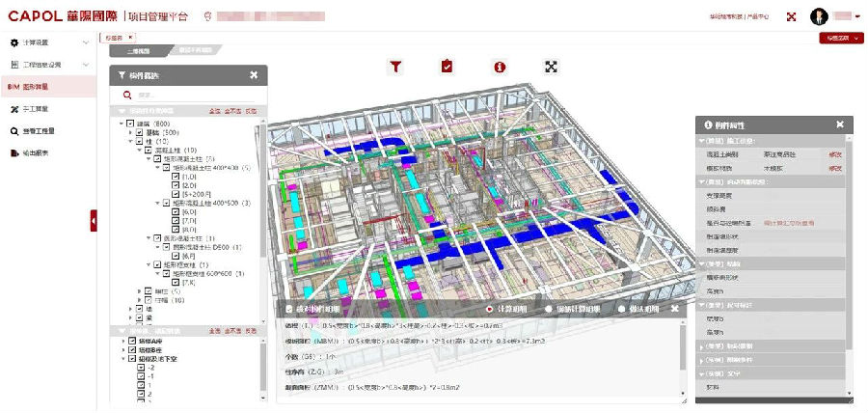
Task: Click the red dropdown button at top right
Action: click(x=840, y=38)
